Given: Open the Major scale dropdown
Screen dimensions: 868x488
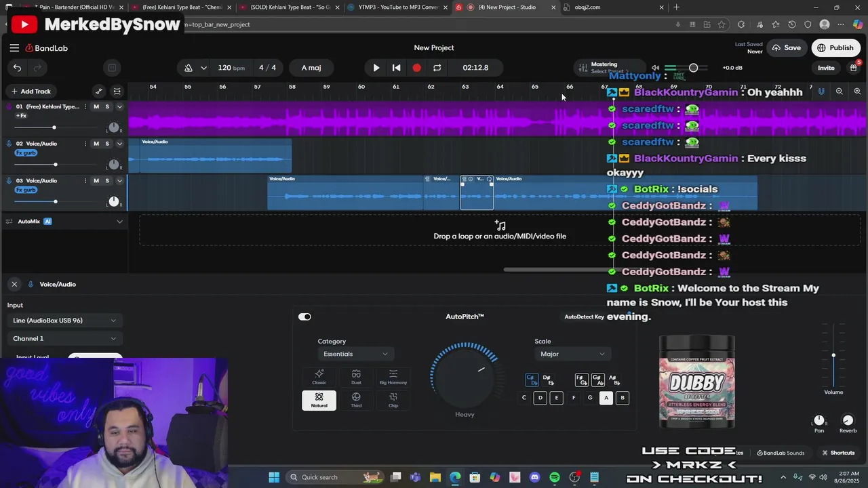Looking at the screenshot, I should pyautogui.click(x=572, y=354).
